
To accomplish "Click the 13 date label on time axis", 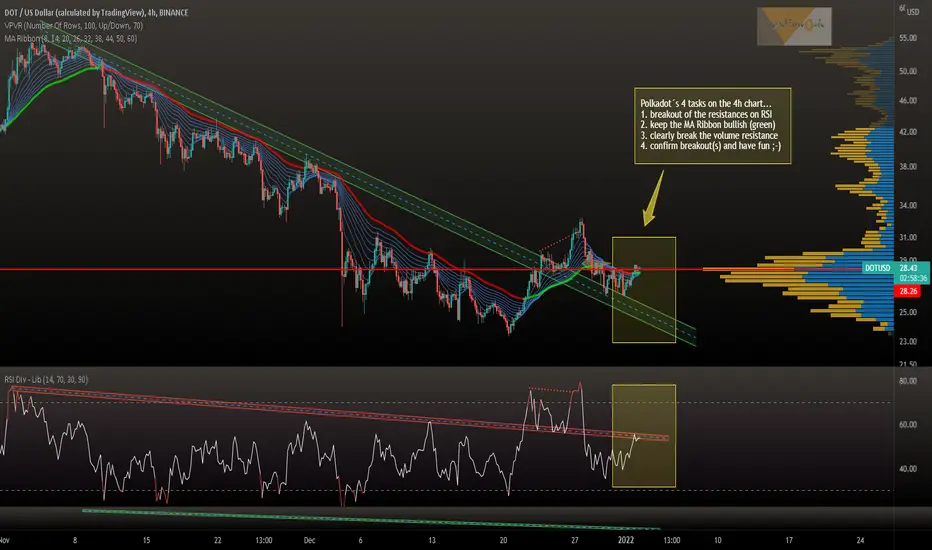I will pyautogui.click(x=432, y=540).
